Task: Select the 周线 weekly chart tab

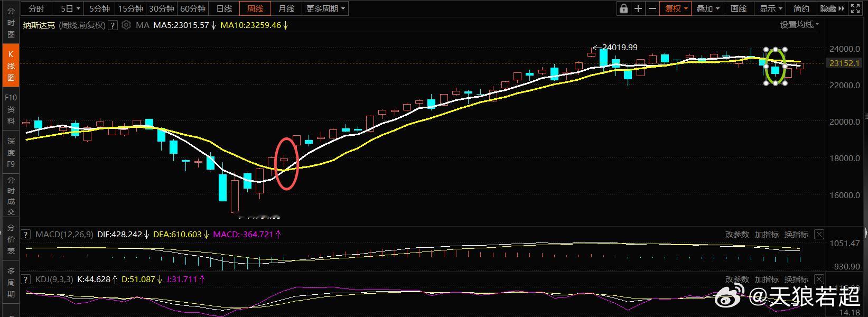Action: [255, 8]
